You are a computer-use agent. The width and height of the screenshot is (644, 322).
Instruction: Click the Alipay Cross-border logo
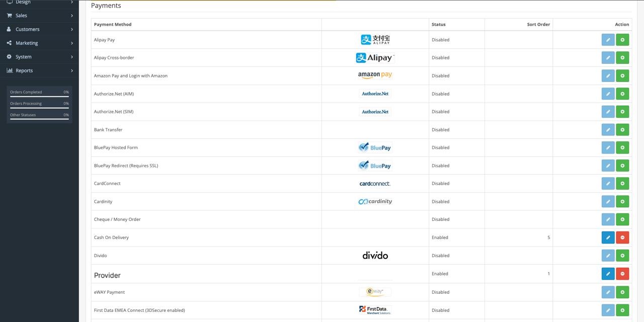pos(375,58)
